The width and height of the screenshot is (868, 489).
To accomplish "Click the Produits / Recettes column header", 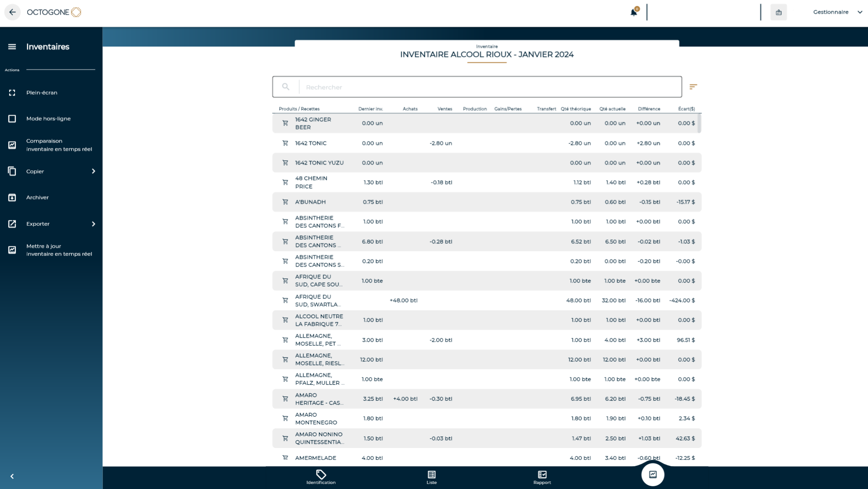I will click(299, 109).
